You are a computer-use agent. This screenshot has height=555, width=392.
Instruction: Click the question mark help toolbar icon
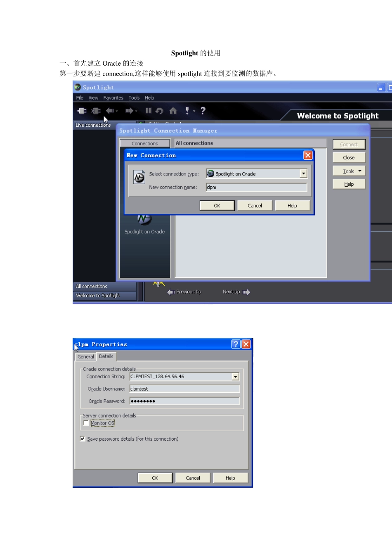tap(203, 110)
